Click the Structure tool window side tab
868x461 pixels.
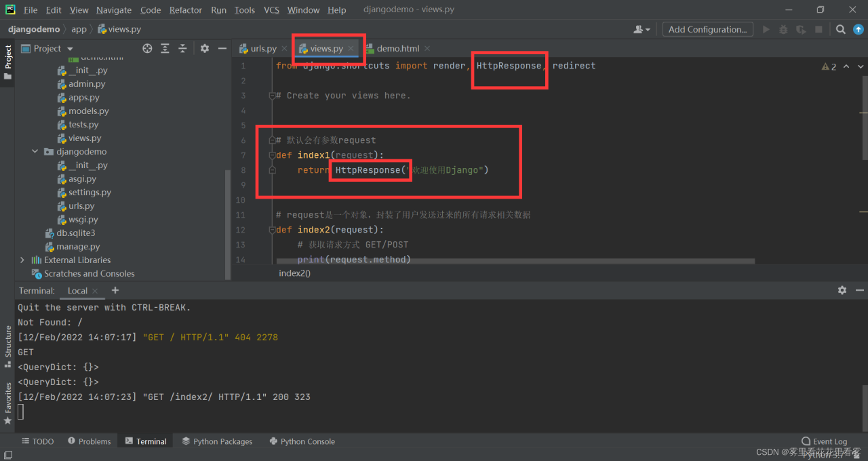(x=7, y=346)
